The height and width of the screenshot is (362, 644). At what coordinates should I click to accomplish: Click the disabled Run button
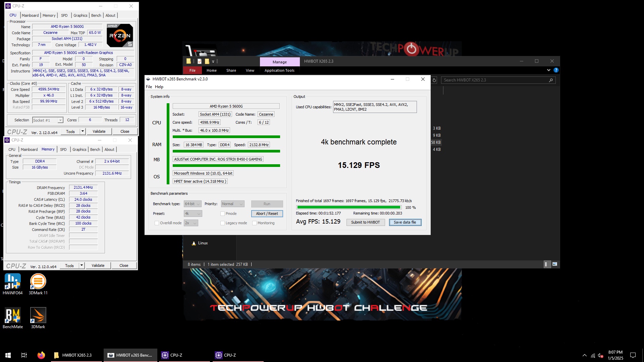[x=267, y=204]
